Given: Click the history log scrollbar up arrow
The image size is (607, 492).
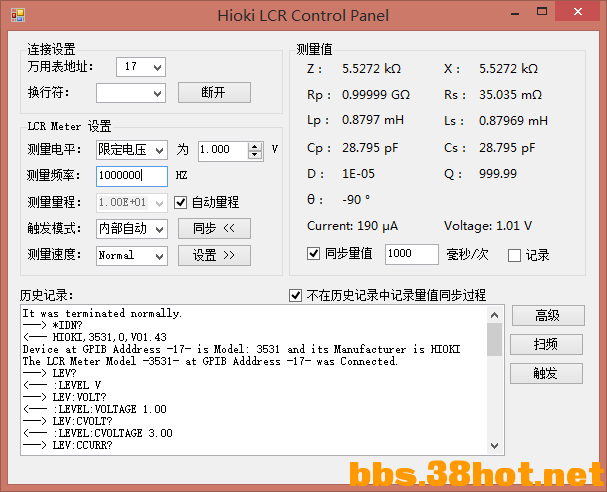Looking at the screenshot, I should pyautogui.click(x=494, y=315).
